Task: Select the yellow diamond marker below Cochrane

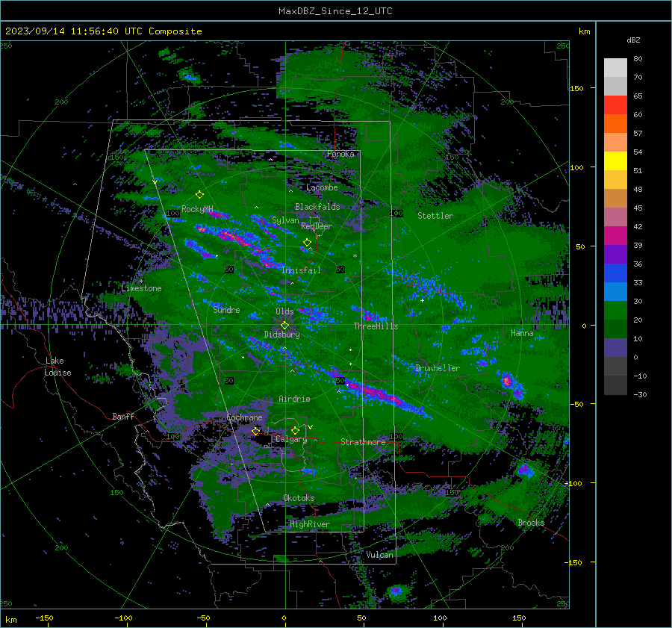Action: (255, 431)
